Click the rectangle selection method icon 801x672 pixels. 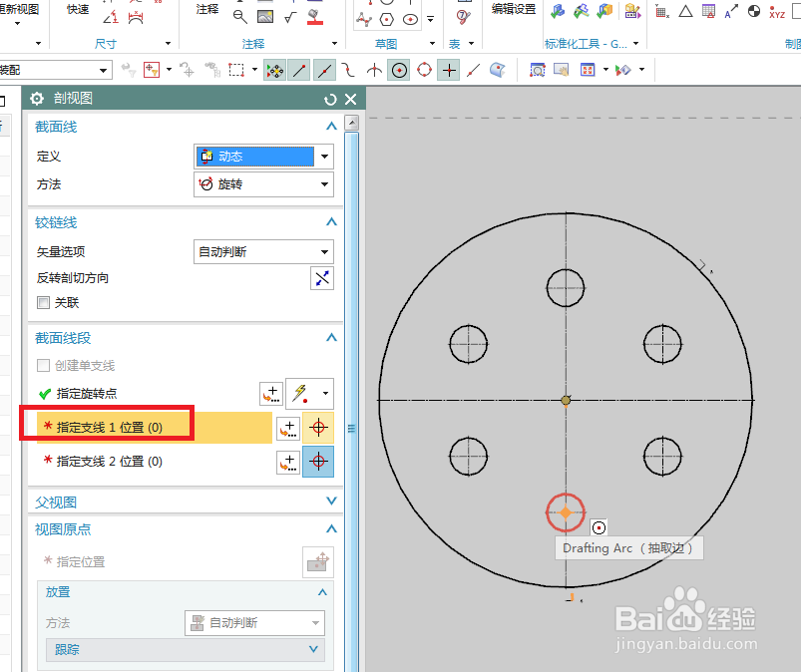(x=236, y=70)
